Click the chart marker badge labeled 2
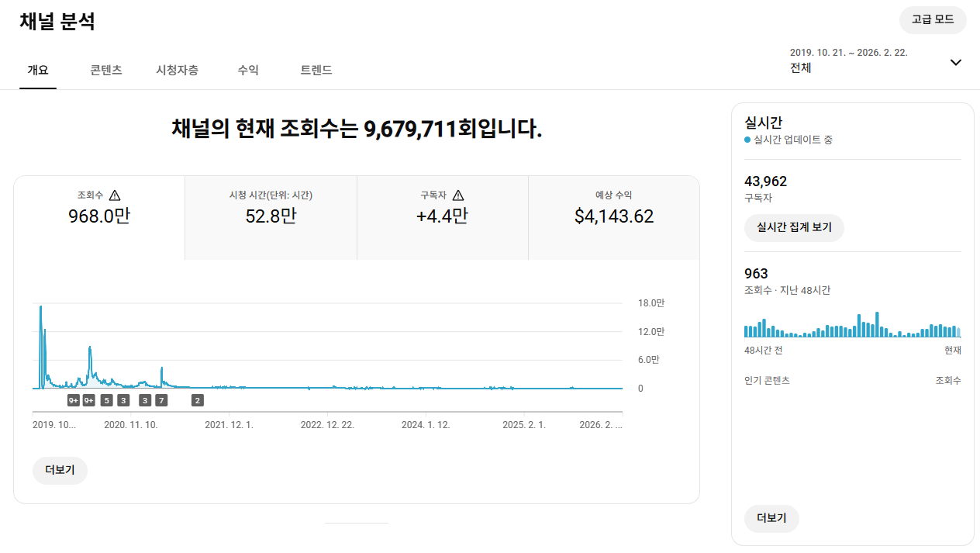Viewport: 980px width, 553px height. (198, 400)
